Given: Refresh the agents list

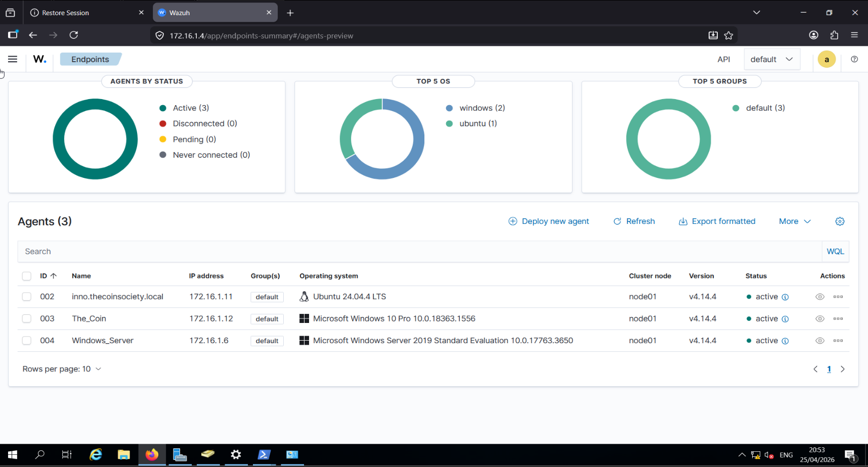Looking at the screenshot, I should [634, 221].
